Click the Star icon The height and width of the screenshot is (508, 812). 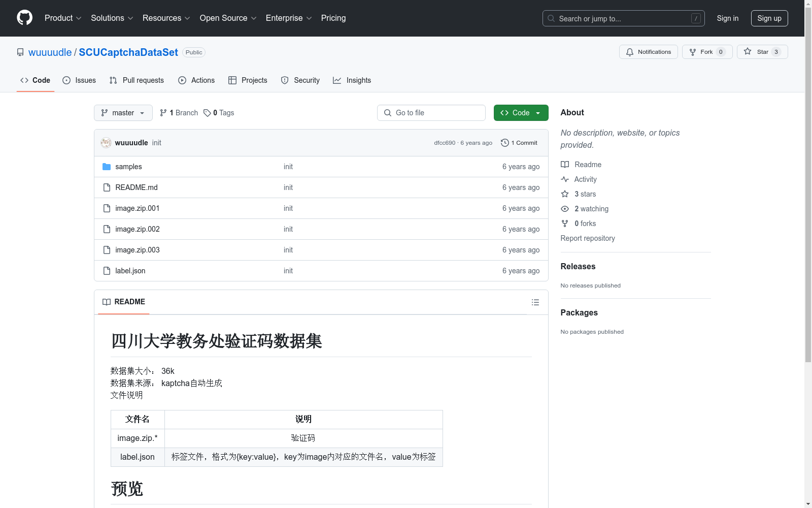pyautogui.click(x=748, y=51)
